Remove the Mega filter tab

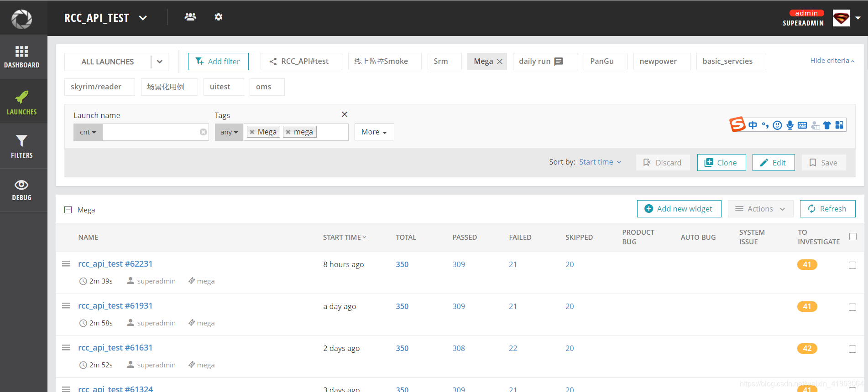click(x=500, y=62)
